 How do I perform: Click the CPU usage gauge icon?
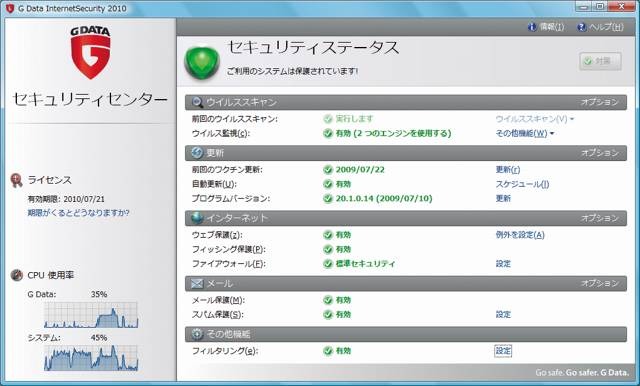[x=17, y=275]
